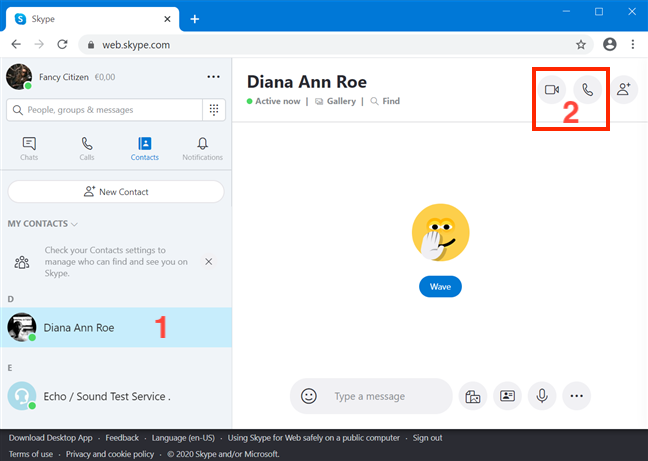Click the search People, groups & messages field
This screenshot has width=648, height=461.
pos(104,110)
